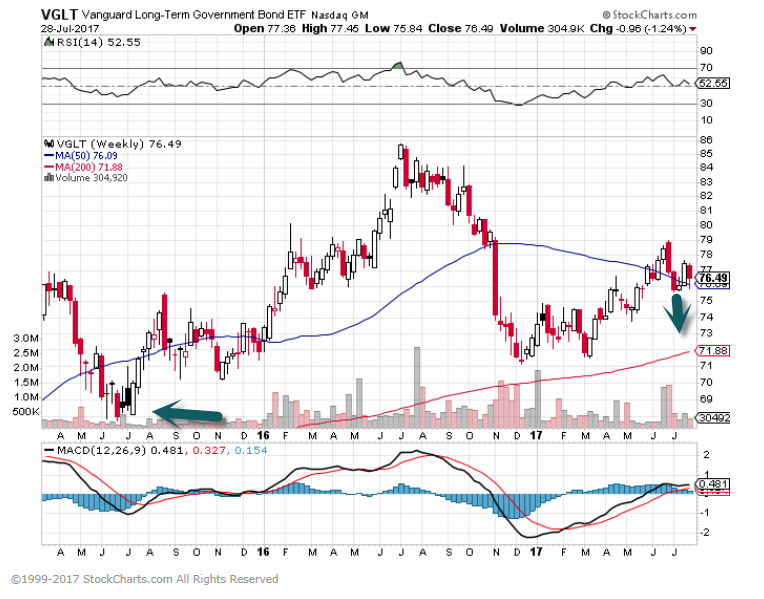764x599 pixels.
Task: Click the 75 price axis label
Action: (706, 300)
